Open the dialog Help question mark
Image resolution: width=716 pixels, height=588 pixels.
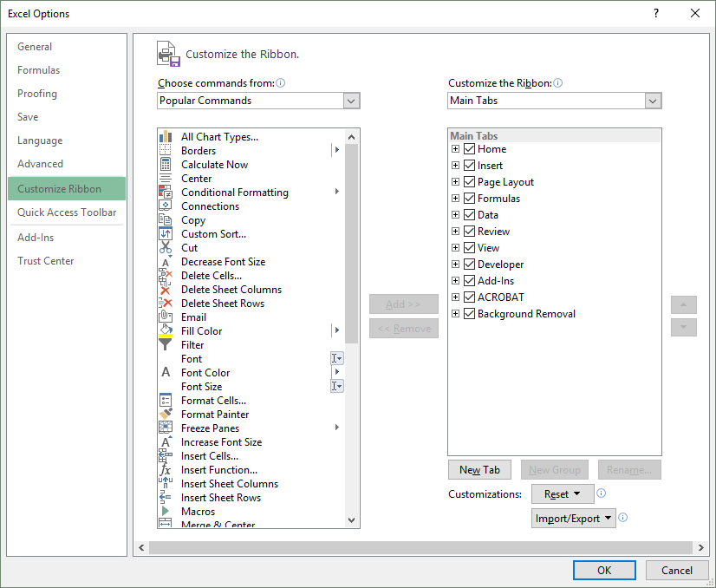(656, 13)
